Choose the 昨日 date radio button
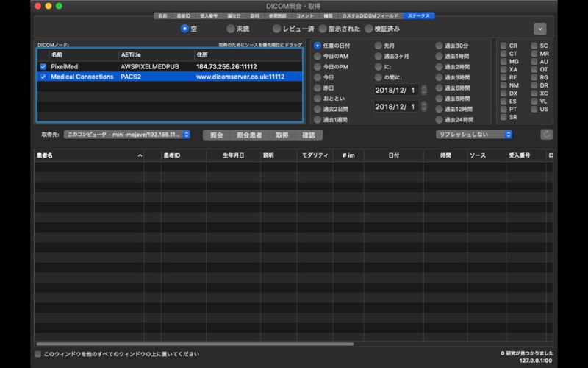The height and width of the screenshot is (368, 588). coord(318,88)
